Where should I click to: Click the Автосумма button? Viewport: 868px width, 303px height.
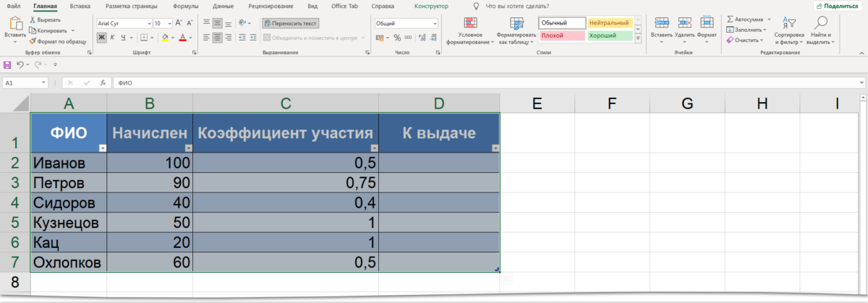point(749,20)
